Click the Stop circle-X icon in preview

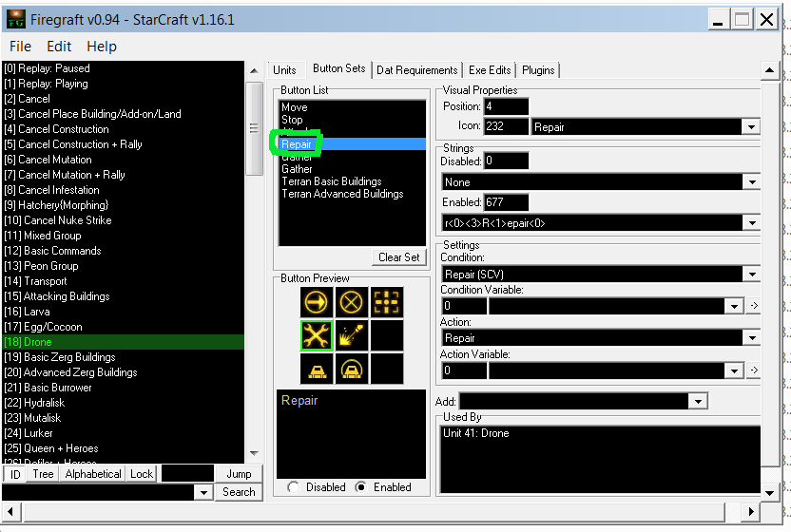[352, 302]
